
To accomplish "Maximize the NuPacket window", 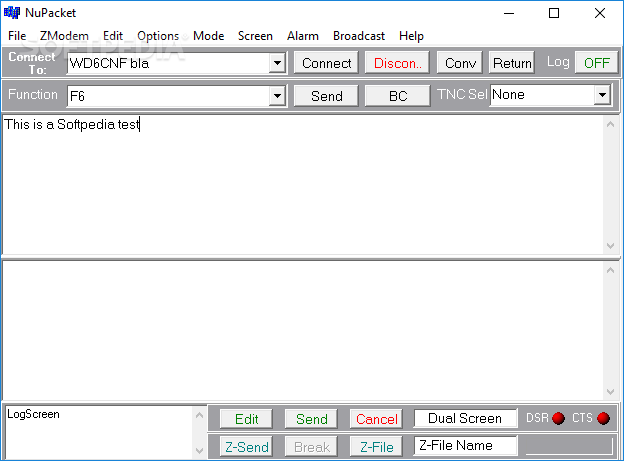I will point(554,13).
